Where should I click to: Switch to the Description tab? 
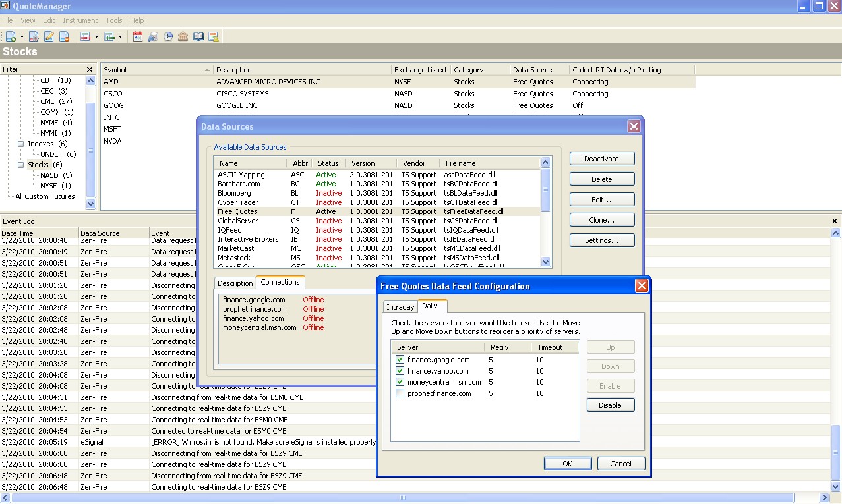click(x=235, y=283)
